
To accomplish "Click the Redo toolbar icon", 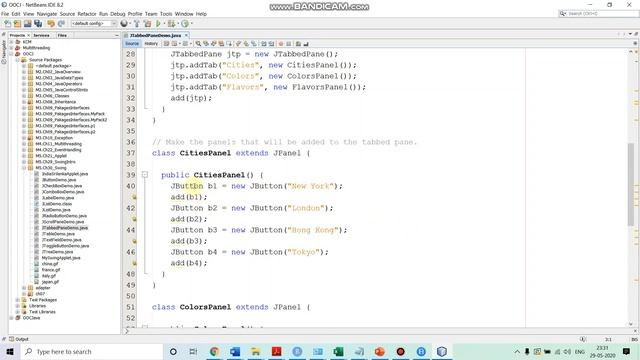I will 61,24.
